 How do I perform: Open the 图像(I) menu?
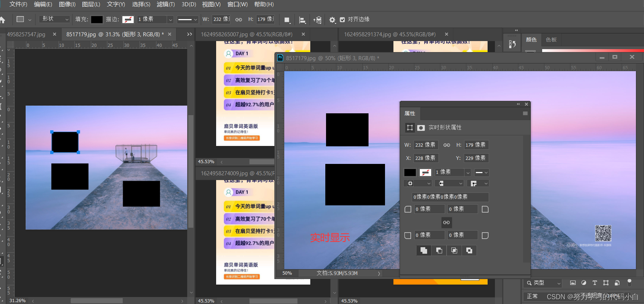coord(67,4)
